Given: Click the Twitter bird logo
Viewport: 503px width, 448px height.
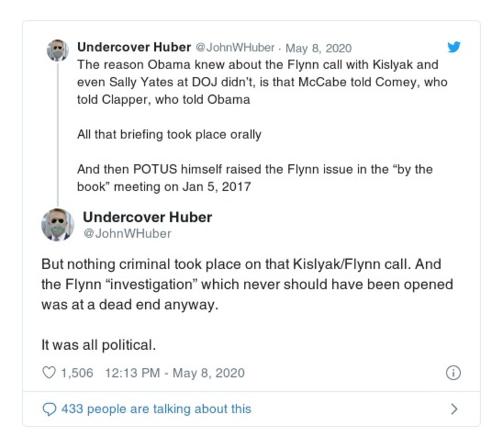Looking at the screenshot, I should click(453, 47).
